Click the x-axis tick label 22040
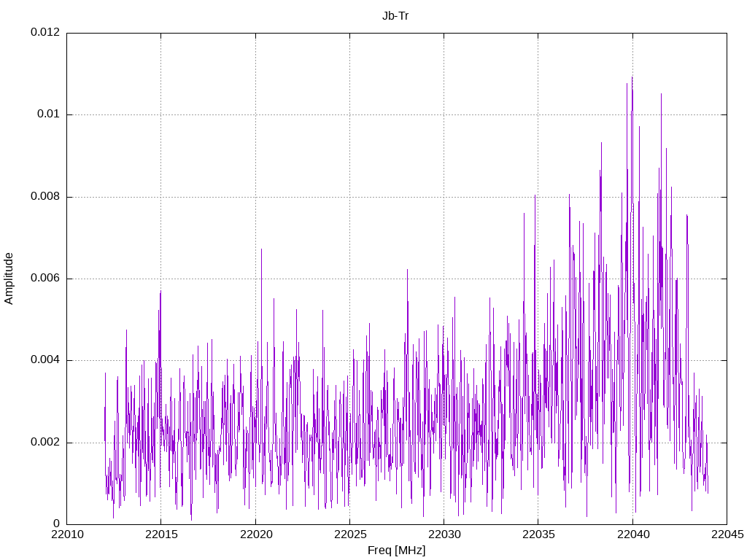This screenshot has height=560, width=747. (633, 534)
